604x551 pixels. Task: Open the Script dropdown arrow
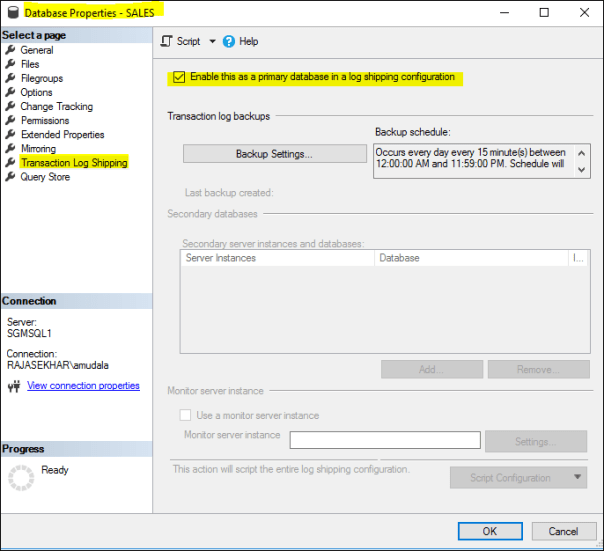pos(212,41)
